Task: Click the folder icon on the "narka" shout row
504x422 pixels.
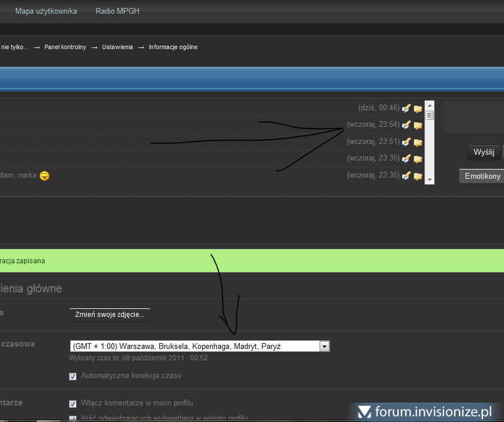Action: [x=418, y=176]
